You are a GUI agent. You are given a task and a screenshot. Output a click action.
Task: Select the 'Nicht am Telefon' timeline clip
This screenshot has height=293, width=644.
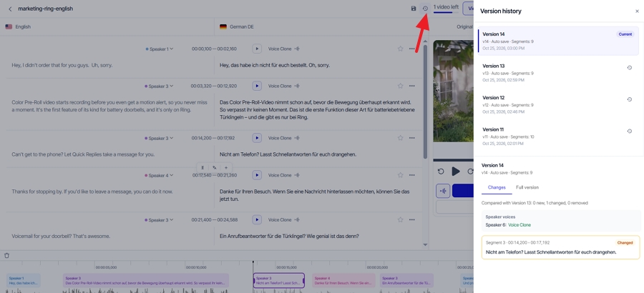click(x=279, y=280)
